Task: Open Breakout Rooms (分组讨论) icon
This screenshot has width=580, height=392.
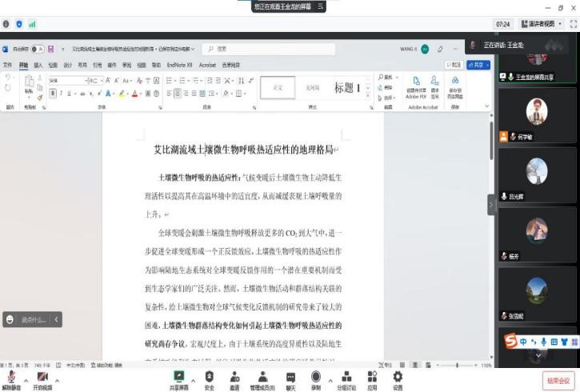Action: point(345,376)
